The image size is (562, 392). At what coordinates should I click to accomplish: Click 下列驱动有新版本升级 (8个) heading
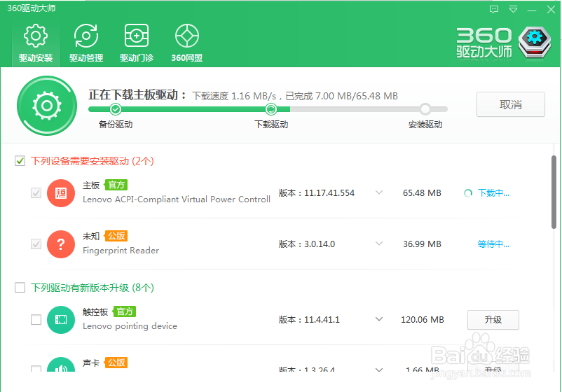(x=92, y=288)
